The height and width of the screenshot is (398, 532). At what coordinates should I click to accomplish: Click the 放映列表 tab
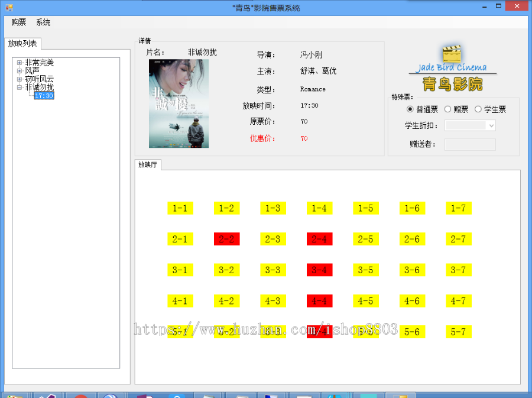[24, 43]
